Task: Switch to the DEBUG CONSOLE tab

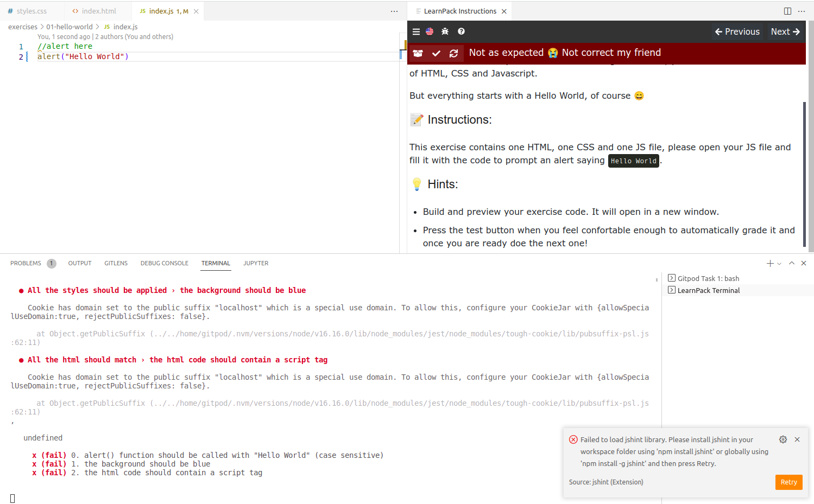Action: (x=164, y=263)
